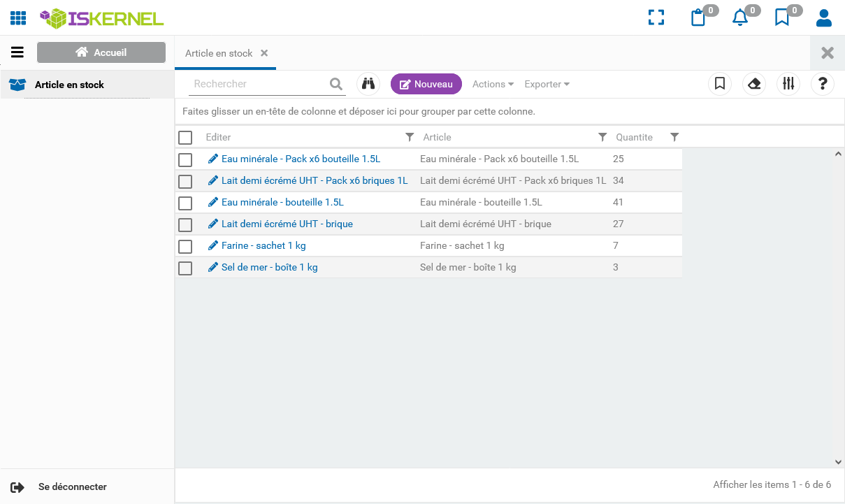Screen dimensions: 845x504
Task: Click the binoculars advanced search icon
Action: point(368,84)
